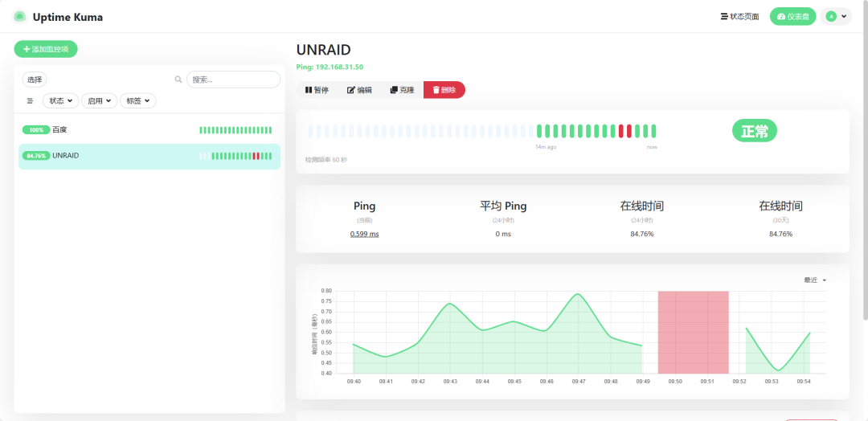Open the user profile avatar dropdown
Screen dimensions: 868x421
(x=836, y=17)
